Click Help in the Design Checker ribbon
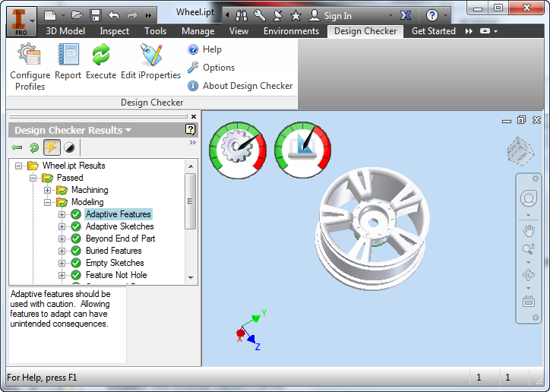 click(204, 49)
